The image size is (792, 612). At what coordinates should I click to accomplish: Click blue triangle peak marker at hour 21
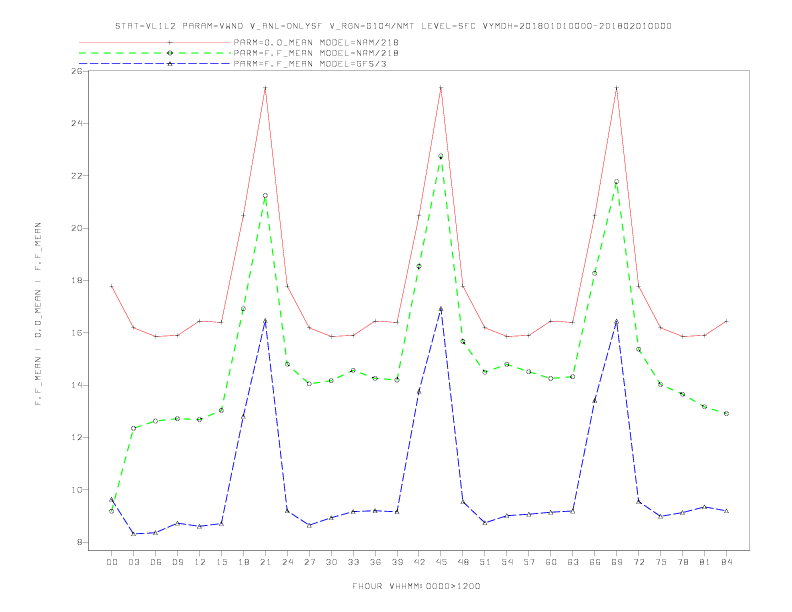click(x=265, y=321)
